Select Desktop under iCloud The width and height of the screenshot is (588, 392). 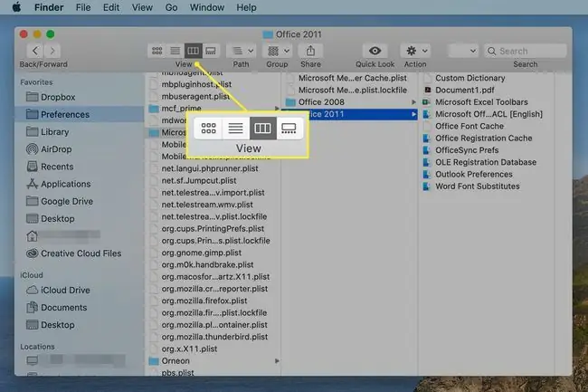(80, 324)
